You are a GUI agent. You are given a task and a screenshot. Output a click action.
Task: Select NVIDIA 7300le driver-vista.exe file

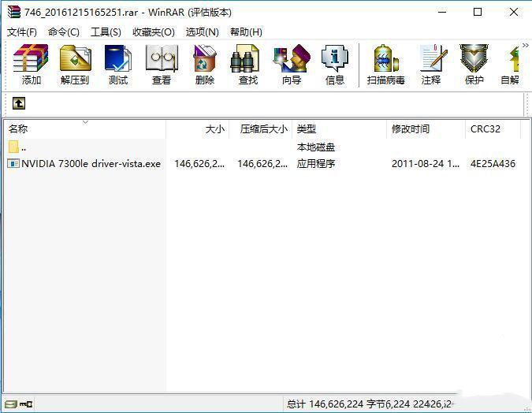[91, 164]
